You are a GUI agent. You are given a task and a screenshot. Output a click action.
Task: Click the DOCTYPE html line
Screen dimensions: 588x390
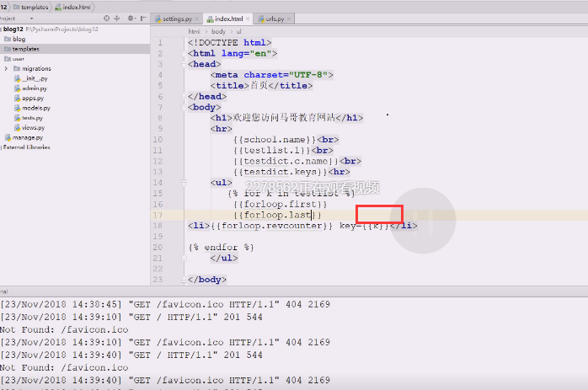(x=229, y=43)
